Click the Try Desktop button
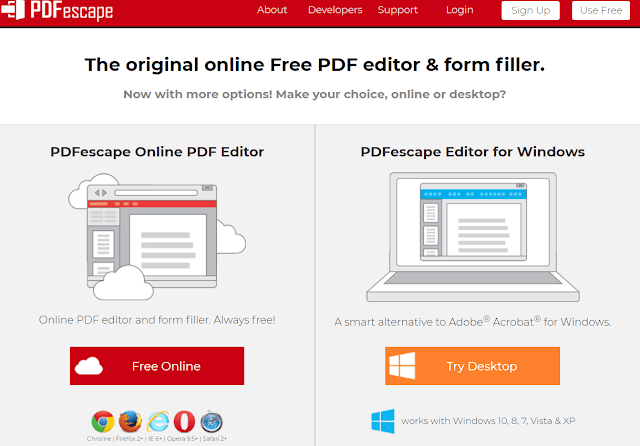 (473, 366)
